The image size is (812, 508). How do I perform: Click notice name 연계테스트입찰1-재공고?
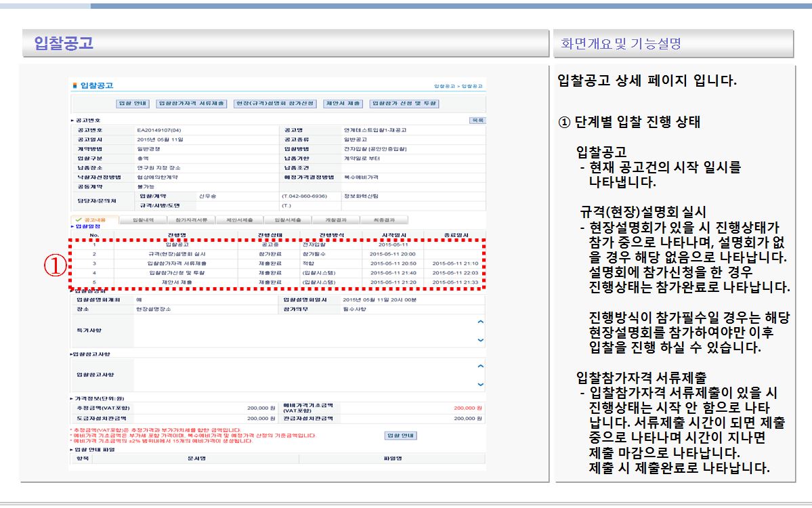[375, 130]
